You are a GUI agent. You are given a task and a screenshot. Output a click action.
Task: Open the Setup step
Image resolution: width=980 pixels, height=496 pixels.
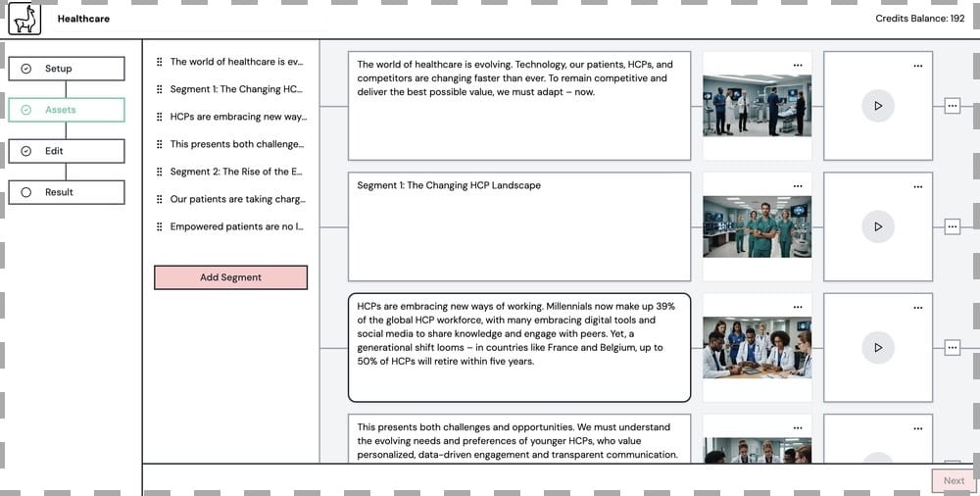tap(67, 69)
